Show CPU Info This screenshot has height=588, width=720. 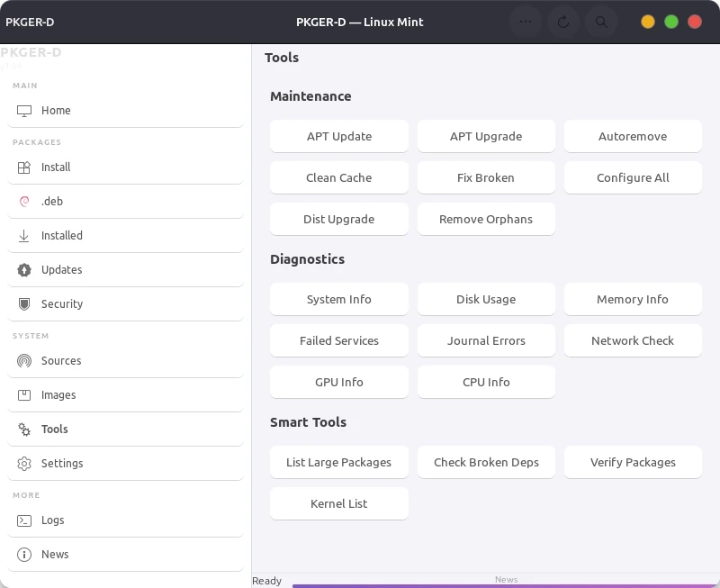click(486, 382)
